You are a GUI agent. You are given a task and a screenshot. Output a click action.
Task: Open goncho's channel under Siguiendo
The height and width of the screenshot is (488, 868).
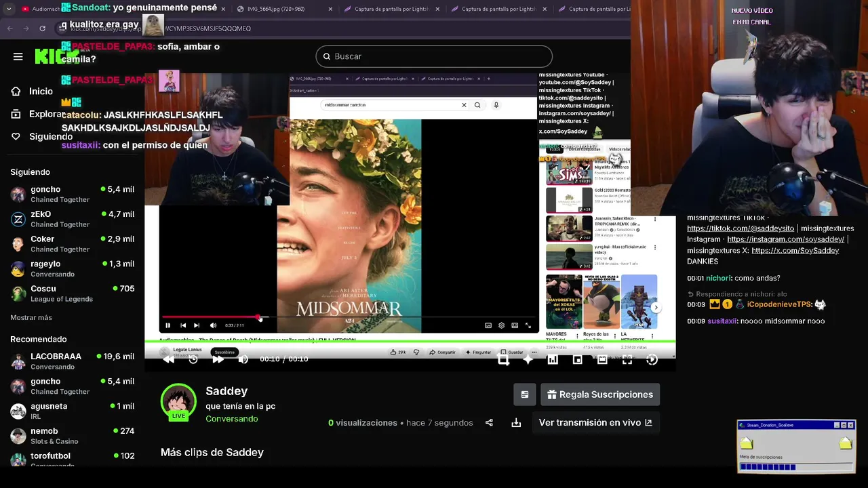[73, 194]
